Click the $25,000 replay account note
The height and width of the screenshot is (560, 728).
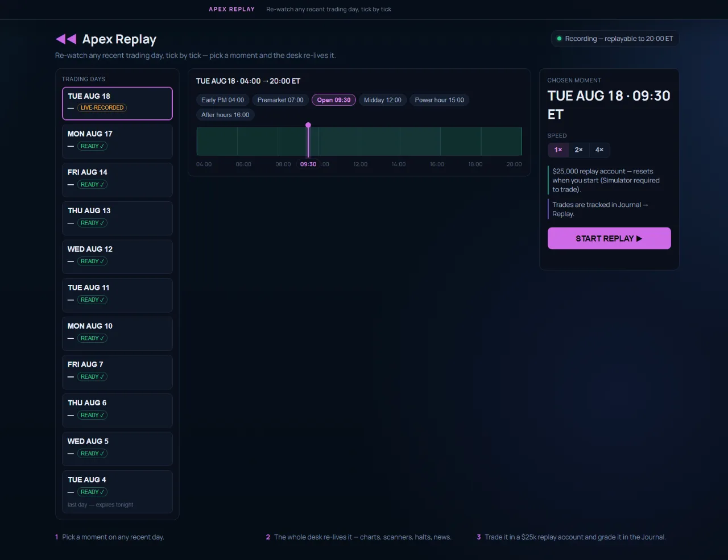click(x=609, y=180)
